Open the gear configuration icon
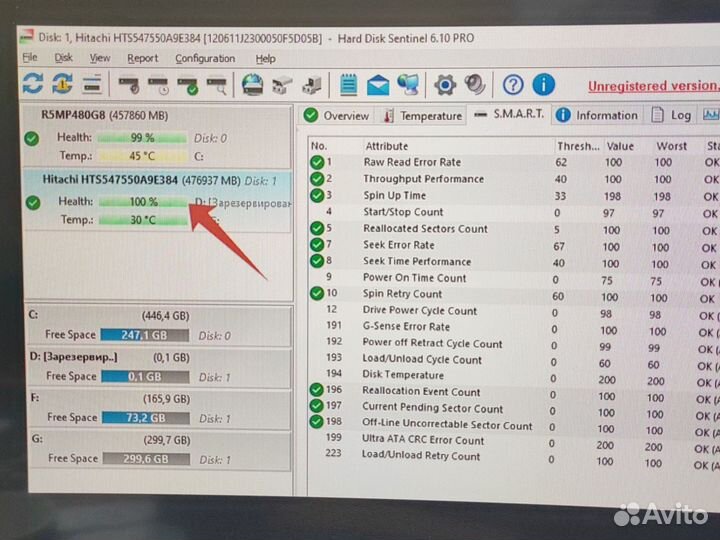Screen dimensions: 720x540 [x=444, y=85]
